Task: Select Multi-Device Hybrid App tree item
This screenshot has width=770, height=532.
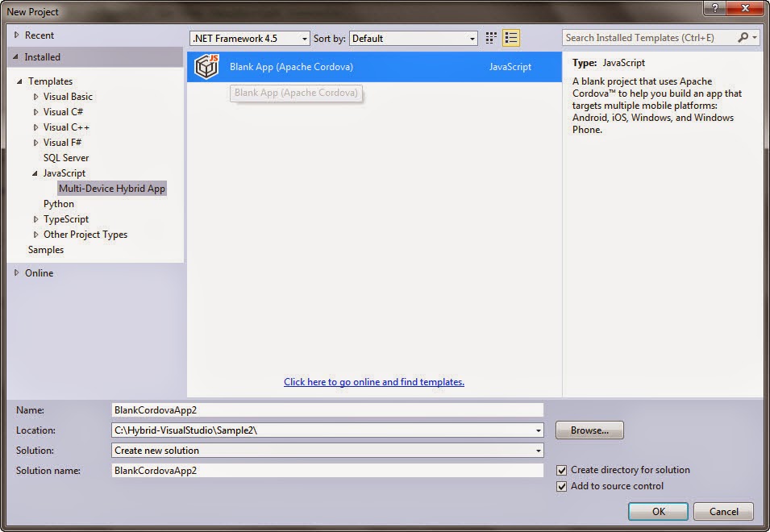Action: [x=112, y=189]
